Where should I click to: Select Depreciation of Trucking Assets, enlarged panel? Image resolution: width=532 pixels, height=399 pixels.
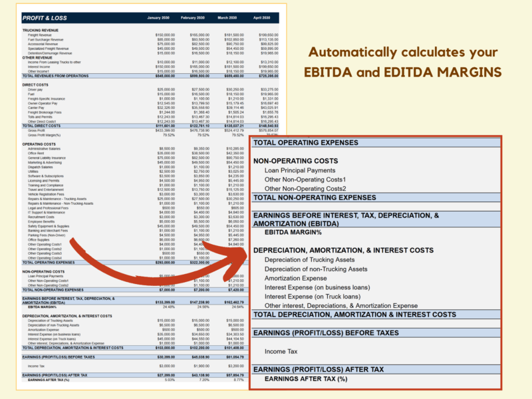click(309, 260)
